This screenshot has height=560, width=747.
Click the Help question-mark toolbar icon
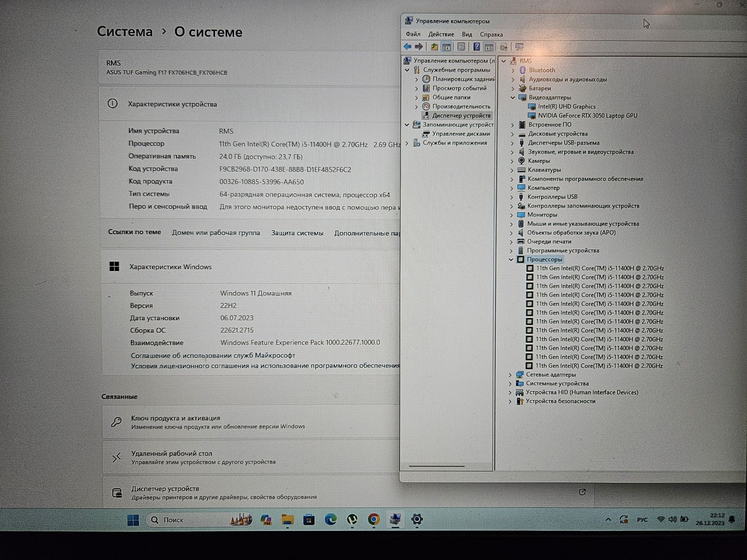click(477, 47)
